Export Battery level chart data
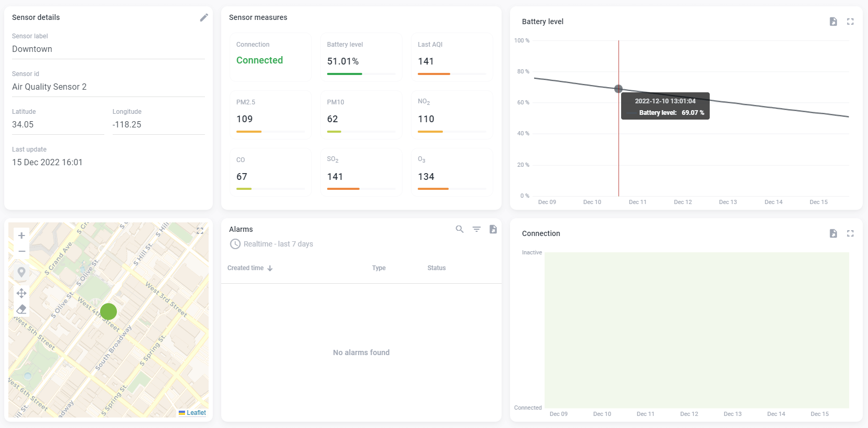The height and width of the screenshot is (428, 868). click(833, 22)
